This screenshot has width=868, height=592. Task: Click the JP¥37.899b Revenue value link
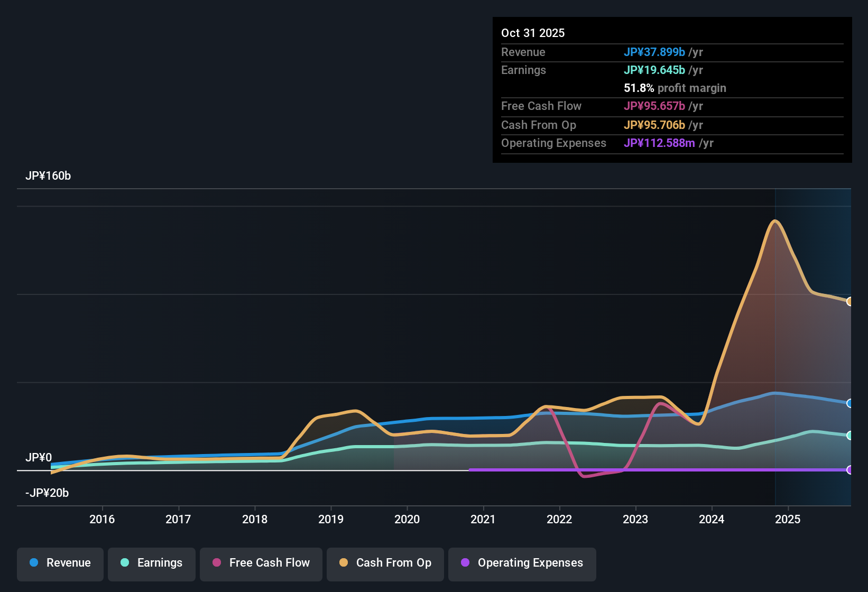pos(655,52)
